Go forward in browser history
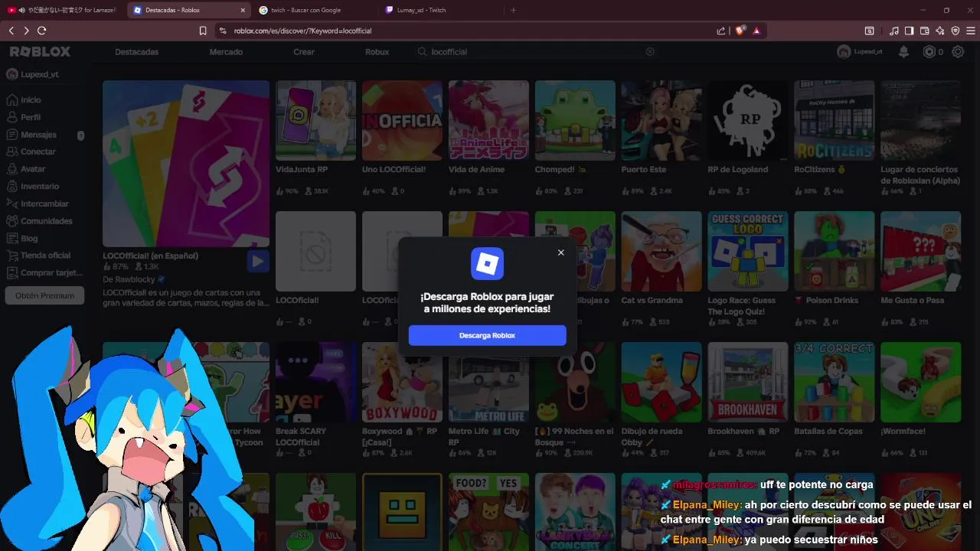 [x=26, y=31]
